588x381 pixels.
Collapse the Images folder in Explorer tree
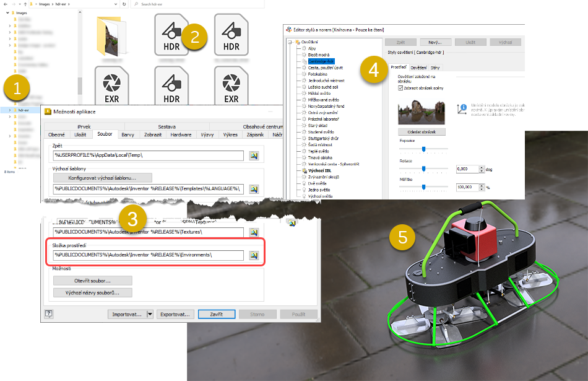pyautogui.click(x=7, y=13)
